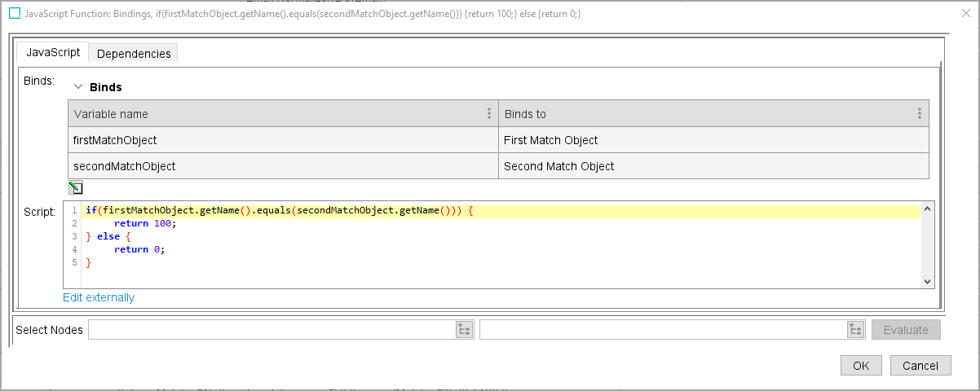Switch to the Dependencies tab
Screen dimensions: 980x391
[134, 54]
